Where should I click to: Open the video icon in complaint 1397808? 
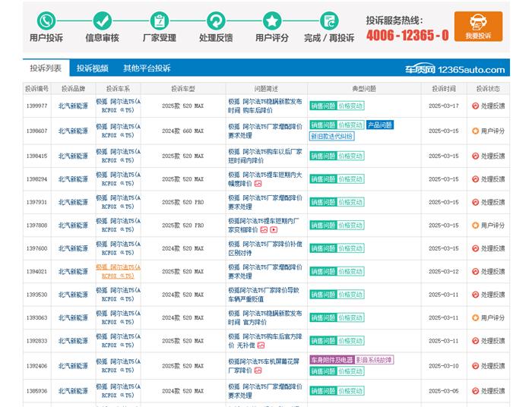[274, 229]
